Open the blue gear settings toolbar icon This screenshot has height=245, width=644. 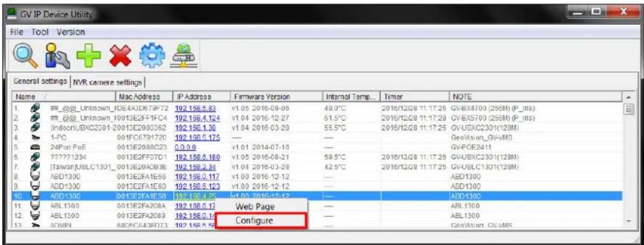pos(152,56)
